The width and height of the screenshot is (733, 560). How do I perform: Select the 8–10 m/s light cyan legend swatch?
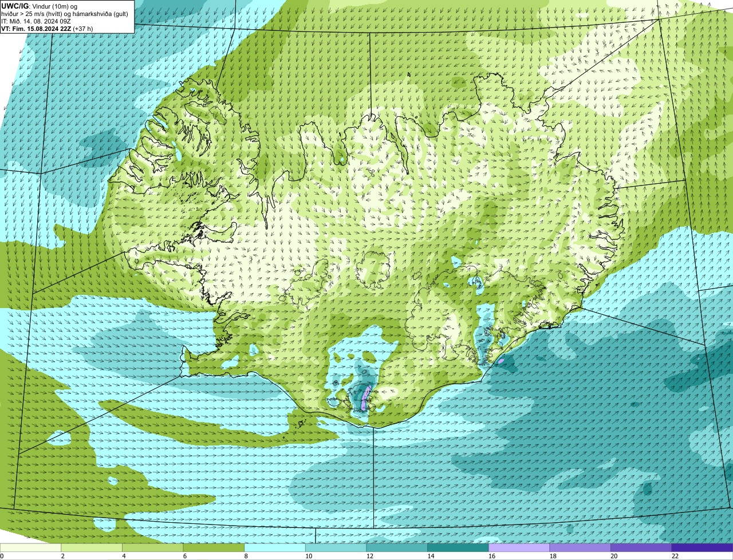[275, 547]
